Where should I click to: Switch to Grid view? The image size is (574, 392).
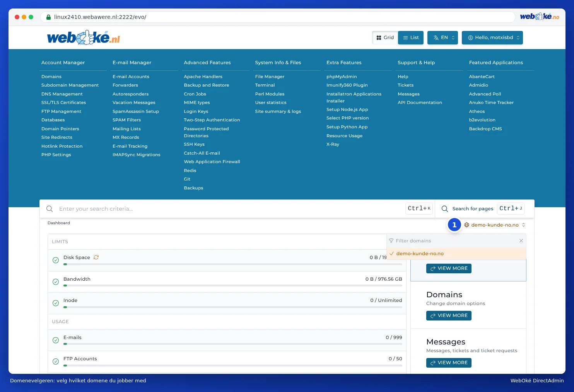point(385,37)
